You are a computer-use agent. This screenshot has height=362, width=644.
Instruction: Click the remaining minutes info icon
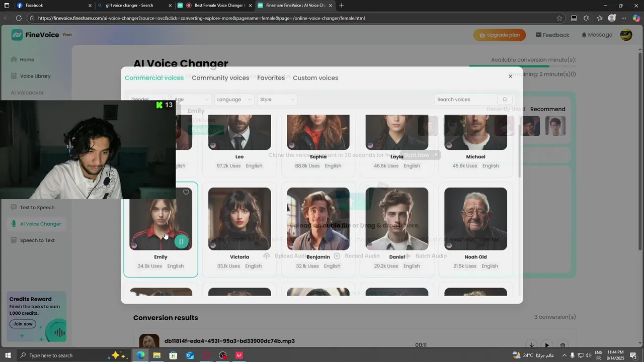pos(574,74)
